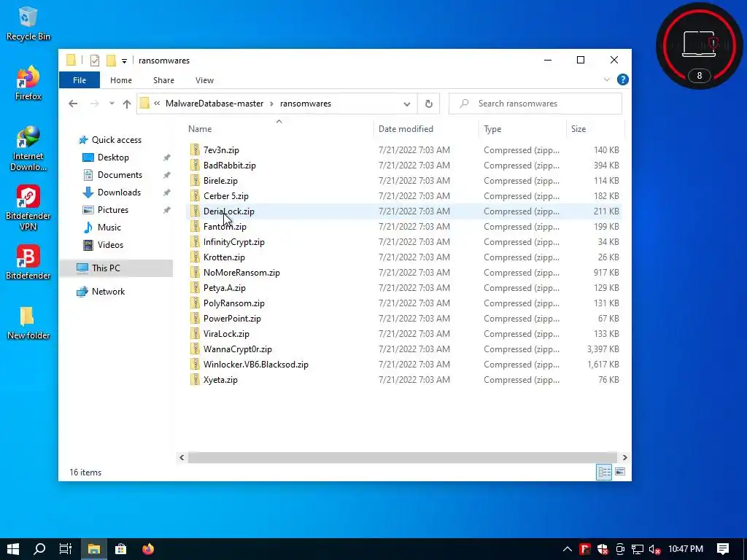Image resolution: width=747 pixels, height=560 pixels.
Task: Expand the address bar history dropdown
Action: 407,104
